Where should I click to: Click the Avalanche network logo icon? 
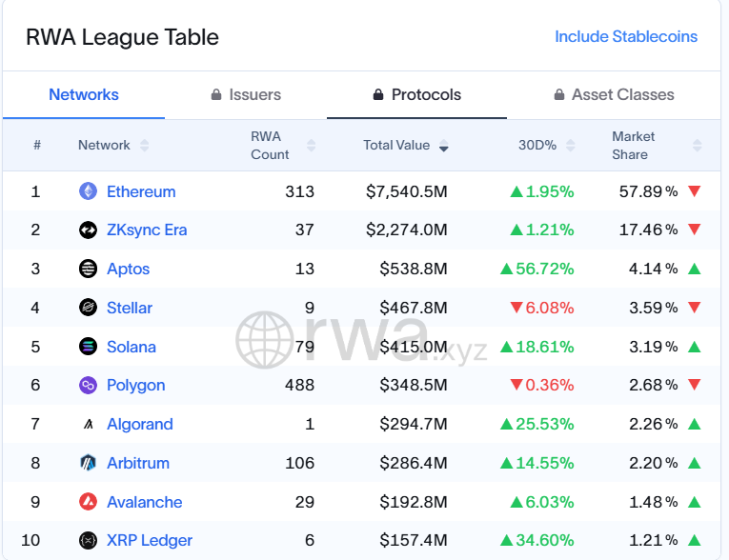(x=88, y=502)
